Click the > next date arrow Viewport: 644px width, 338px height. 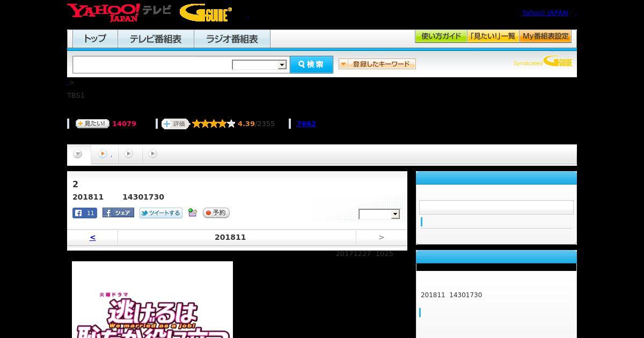coord(382,237)
